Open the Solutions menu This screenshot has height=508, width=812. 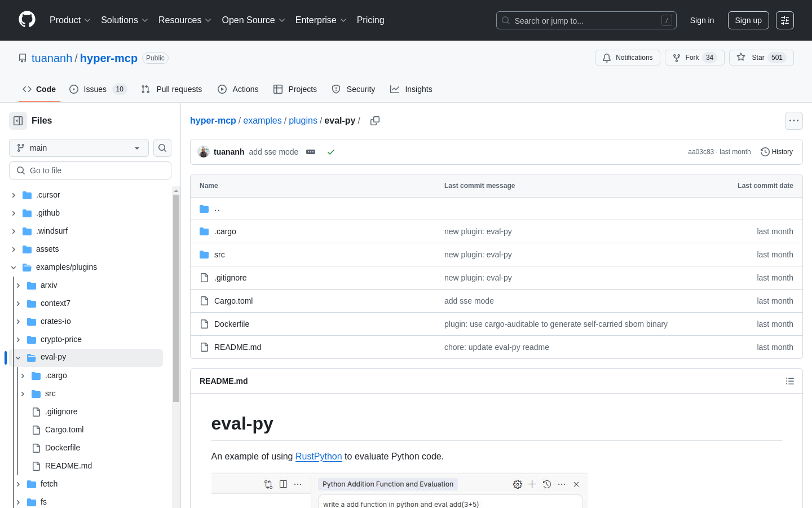pyautogui.click(x=125, y=20)
